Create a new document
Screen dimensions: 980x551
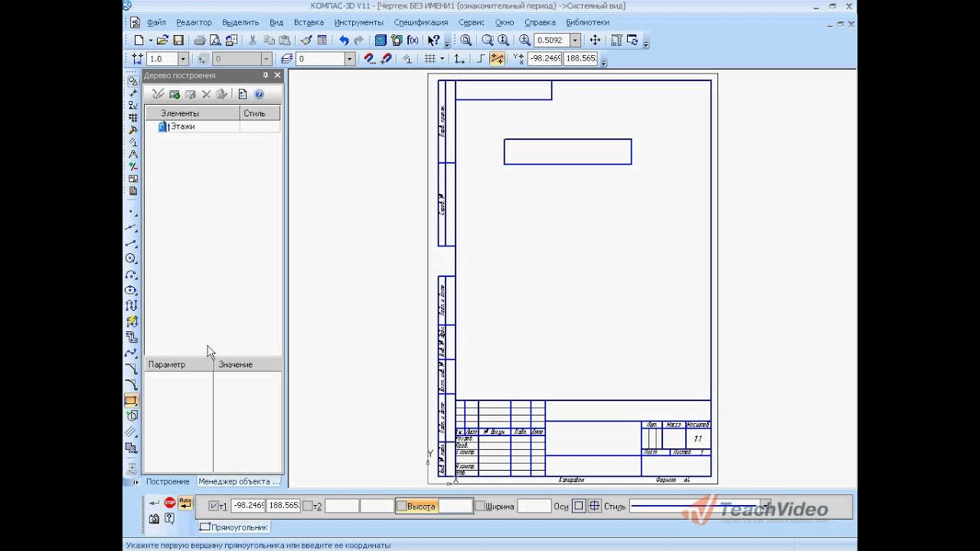[139, 41]
